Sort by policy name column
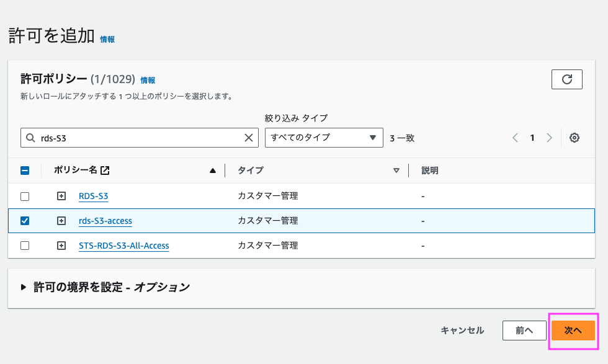The height and width of the screenshot is (364, 608). click(213, 171)
